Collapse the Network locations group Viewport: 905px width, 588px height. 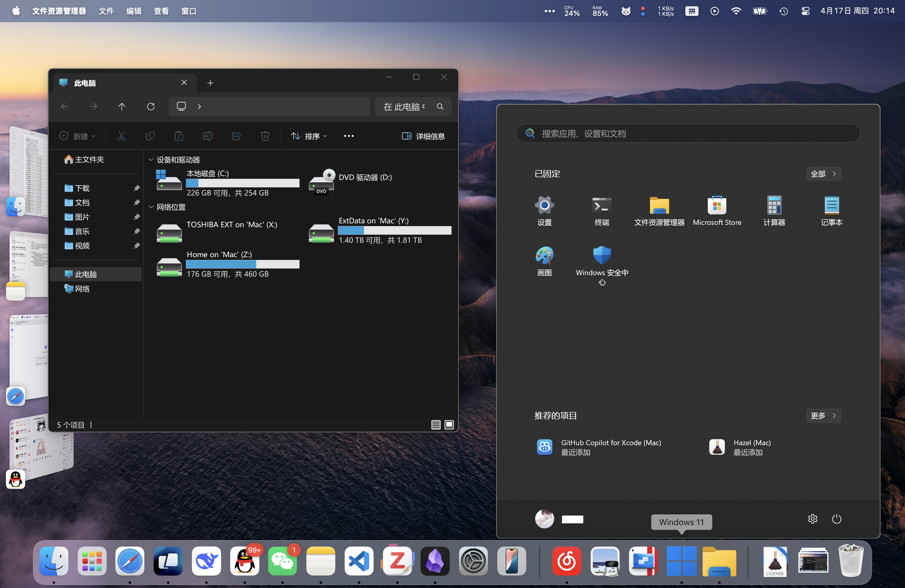[x=151, y=207]
